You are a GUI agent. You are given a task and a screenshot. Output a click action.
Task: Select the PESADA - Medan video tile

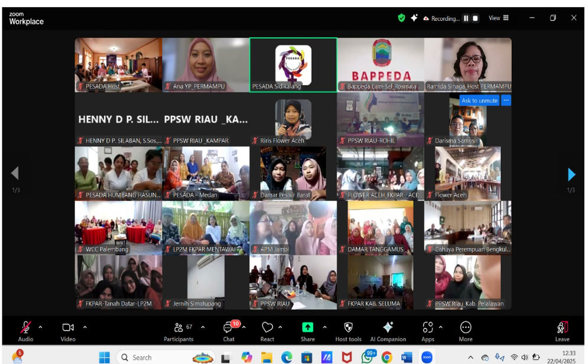point(206,174)
